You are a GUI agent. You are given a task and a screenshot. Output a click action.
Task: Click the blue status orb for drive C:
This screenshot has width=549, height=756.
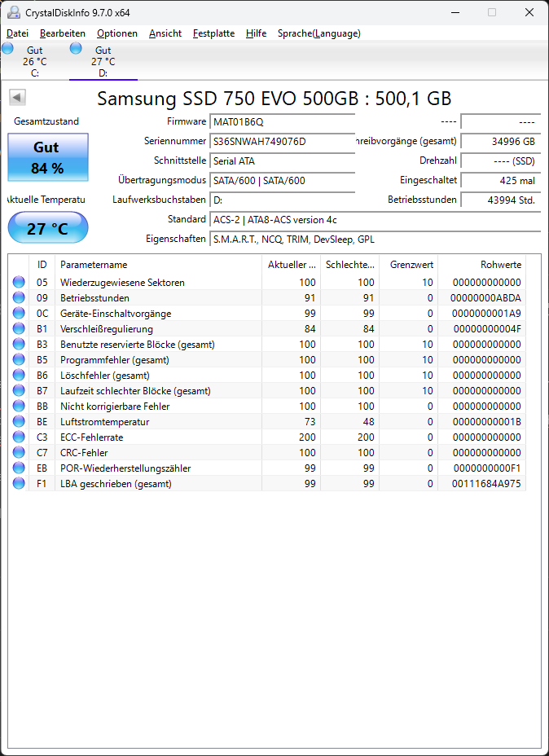pyautogui.click(x=7, y=48)
